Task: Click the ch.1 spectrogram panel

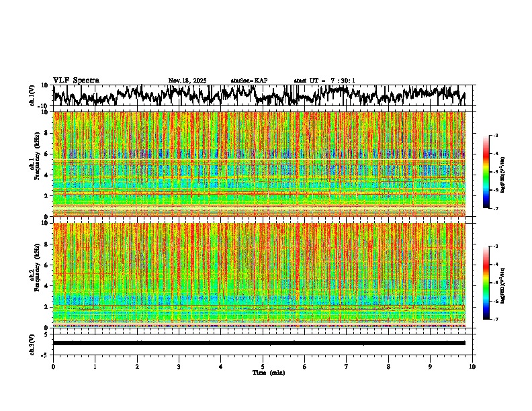Action: point(259,164)
